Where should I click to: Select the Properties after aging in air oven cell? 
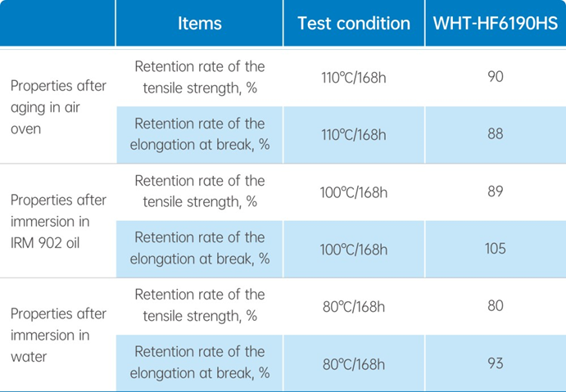point(57,107)
